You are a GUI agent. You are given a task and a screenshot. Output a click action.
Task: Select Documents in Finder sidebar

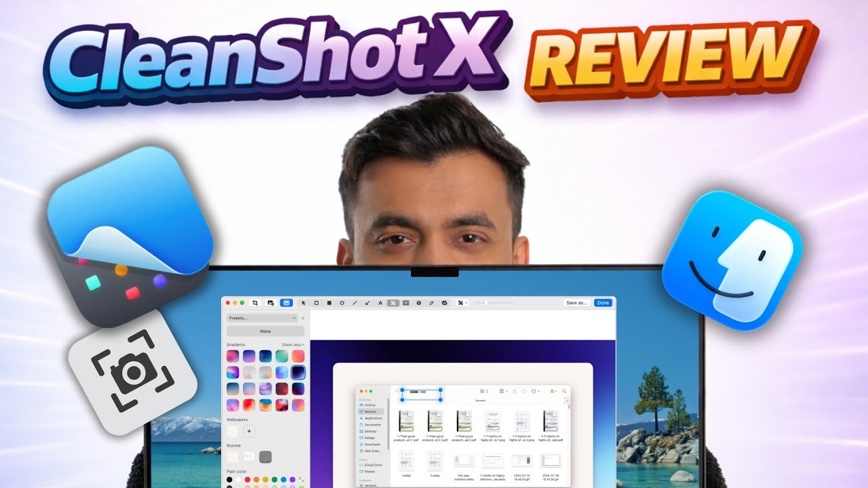click(x=370, y=425)
